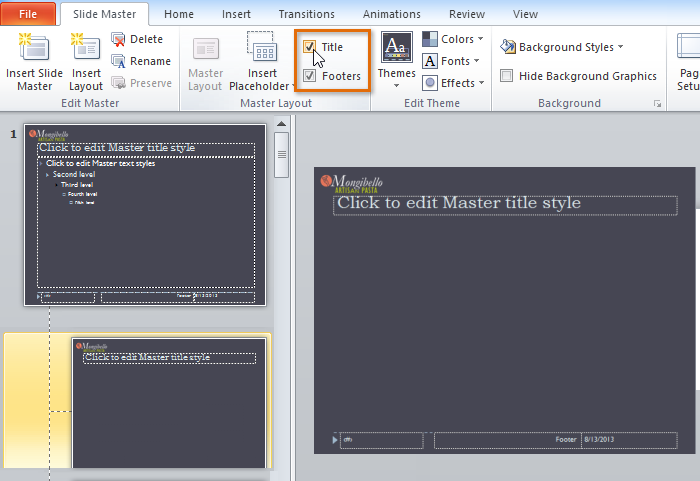Click the Edit Theme group label
The width and height of the screenshot is (700, 481).
pyautogui.click(x=432, y=103)
